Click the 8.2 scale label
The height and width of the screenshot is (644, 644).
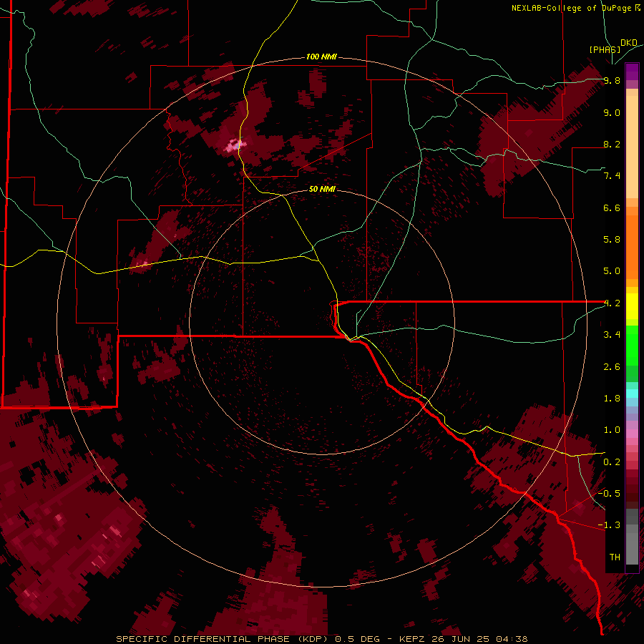(x=612, y=144)
